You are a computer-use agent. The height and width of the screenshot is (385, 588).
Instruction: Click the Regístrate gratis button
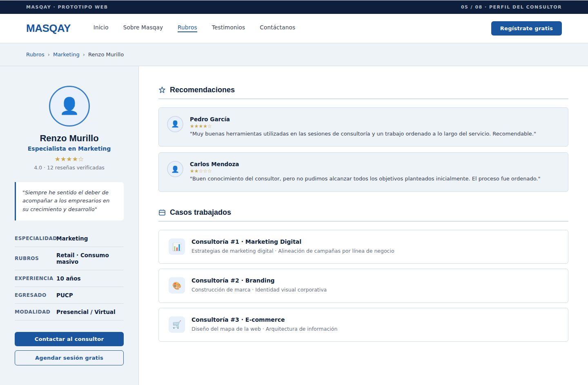point(526,28)
